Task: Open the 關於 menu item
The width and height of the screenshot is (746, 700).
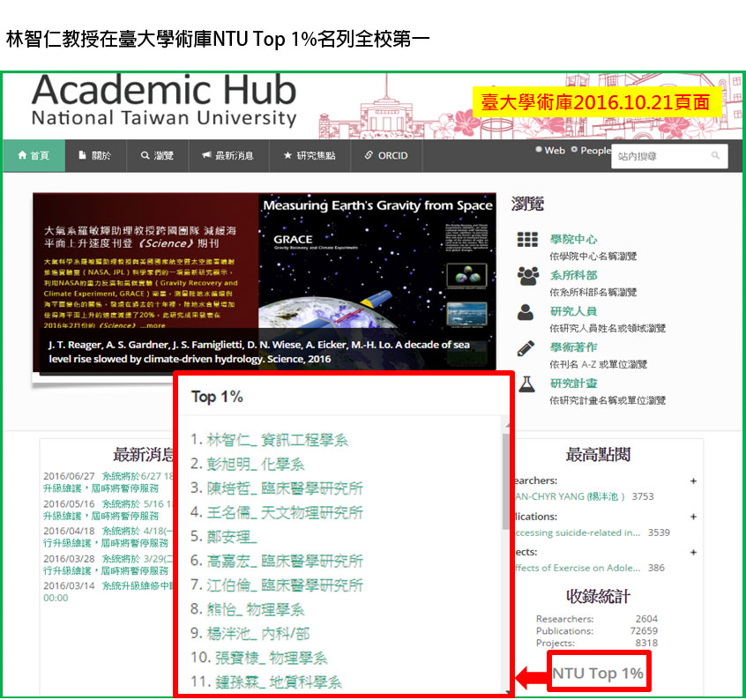Action: 95,155
